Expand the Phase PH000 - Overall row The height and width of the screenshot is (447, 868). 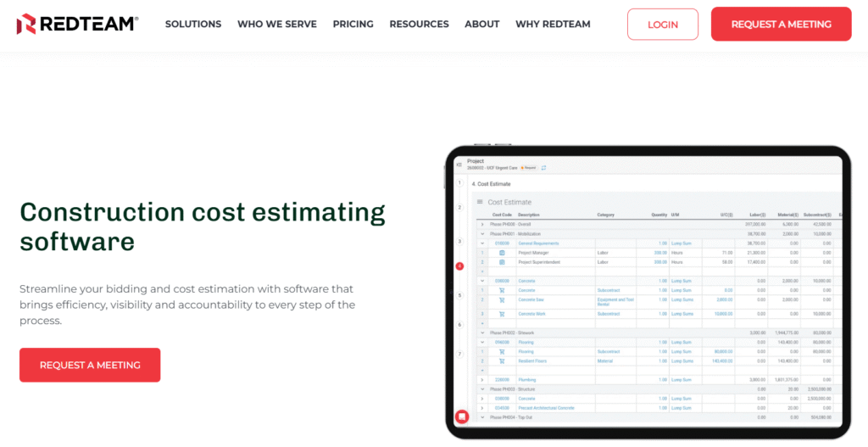coord(482,224)
